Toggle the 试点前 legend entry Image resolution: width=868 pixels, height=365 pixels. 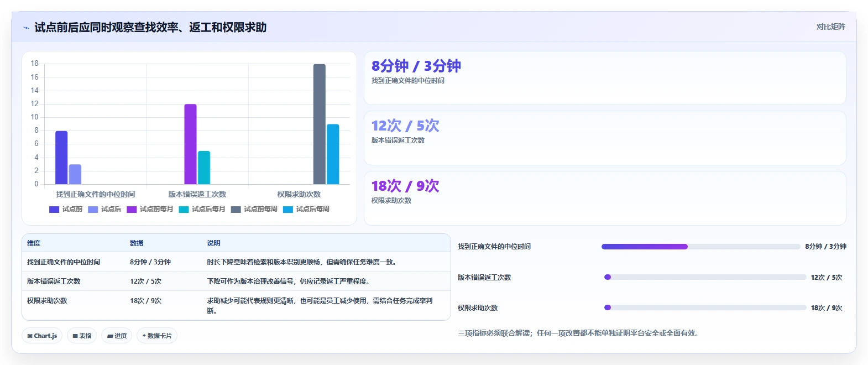[66, 209]
